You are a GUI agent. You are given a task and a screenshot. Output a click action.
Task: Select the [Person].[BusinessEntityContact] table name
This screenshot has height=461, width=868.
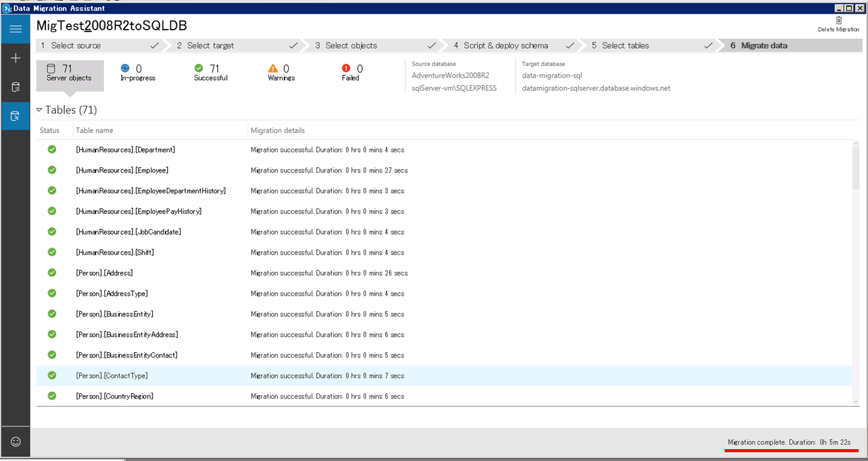(x=127, y=355)
